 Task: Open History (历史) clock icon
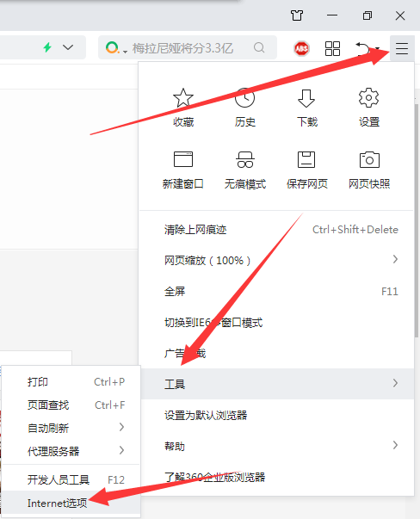(x=245, y=98)
